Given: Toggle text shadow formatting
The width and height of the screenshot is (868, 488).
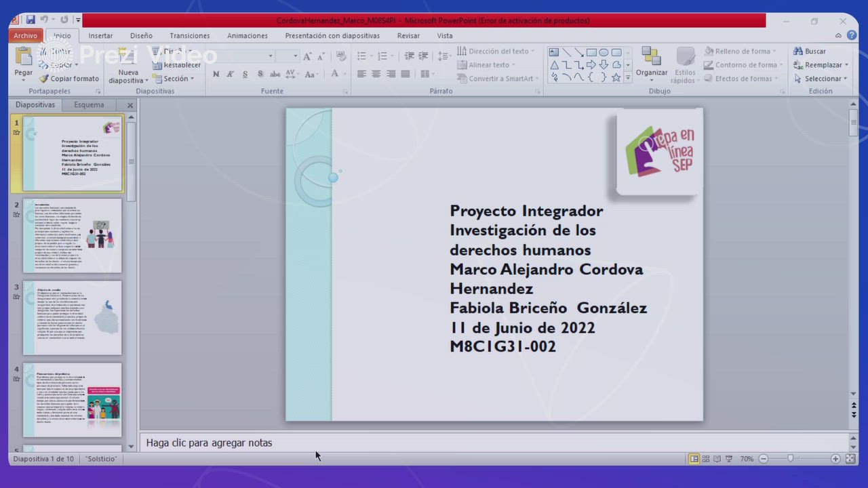Looking at the screenshot, I should click(260, 74).
